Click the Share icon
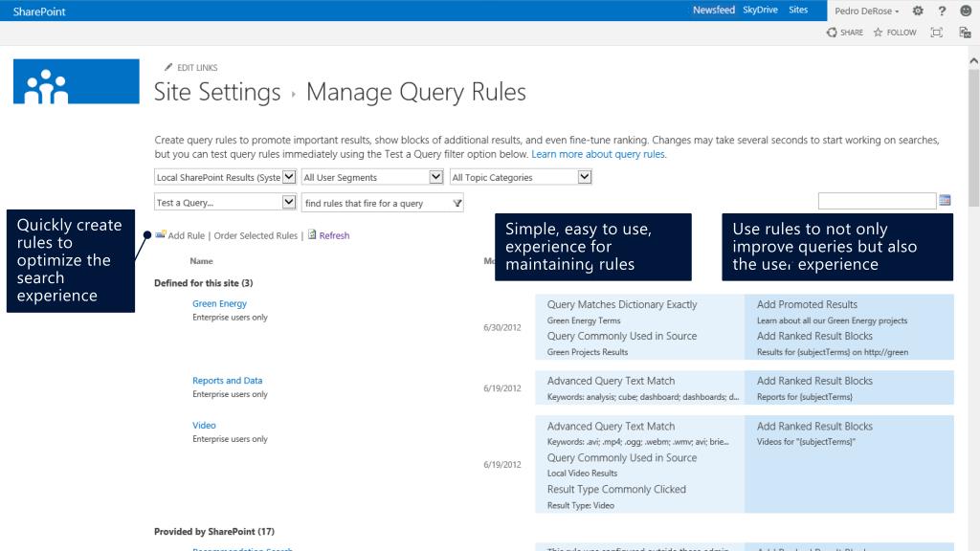The image size is (980, 551). (832, 33)
